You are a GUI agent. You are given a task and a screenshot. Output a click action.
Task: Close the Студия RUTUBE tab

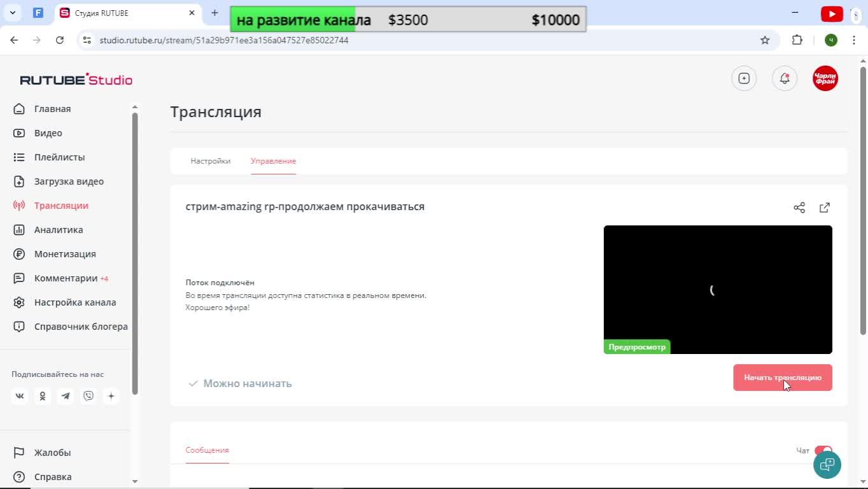pos(192,13)
